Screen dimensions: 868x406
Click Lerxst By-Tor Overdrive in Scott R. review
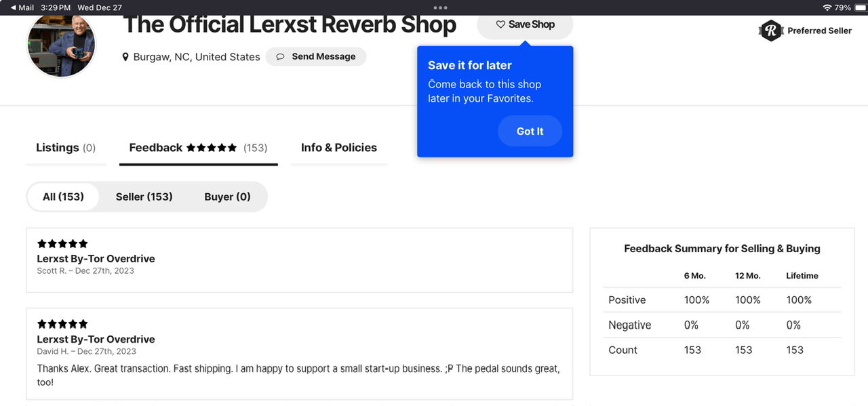(x=96, y=259)
